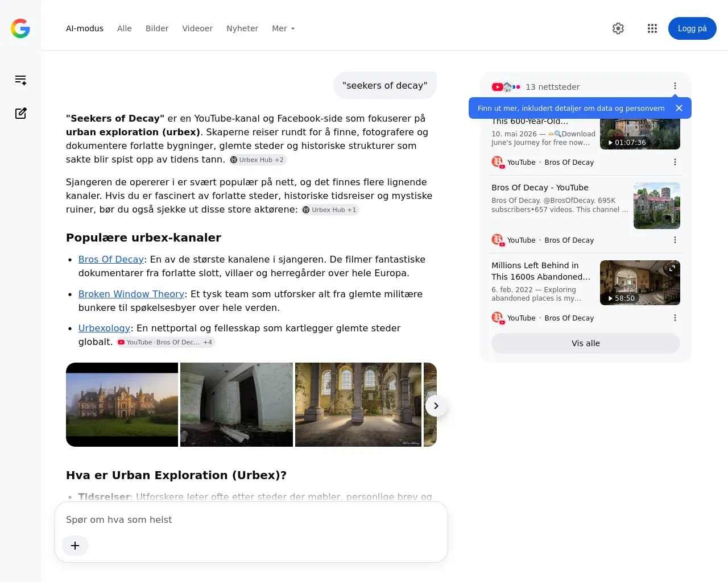The height and width of the screenshot is (582, 728).
Task: Expand the Mer dropdown menu
Action: tap(283, 28)
